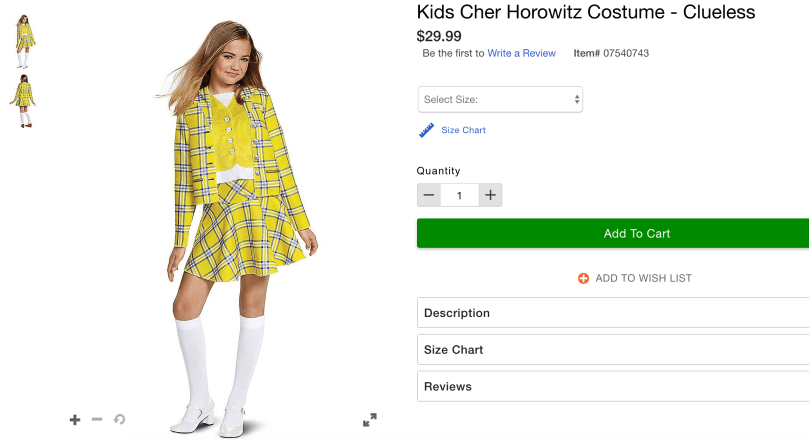Select the second back-view costume thumbnail

[23, 99]
